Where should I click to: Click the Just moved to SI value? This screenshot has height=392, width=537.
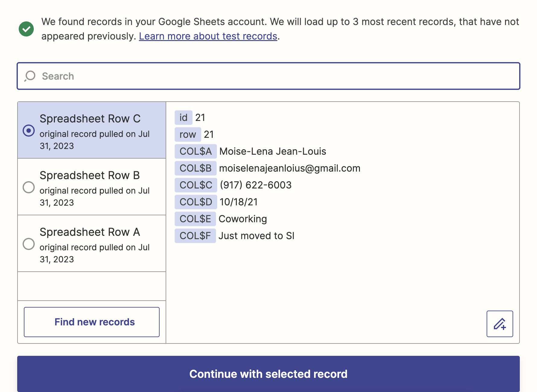pyautogui.click(x=256, y=236)
